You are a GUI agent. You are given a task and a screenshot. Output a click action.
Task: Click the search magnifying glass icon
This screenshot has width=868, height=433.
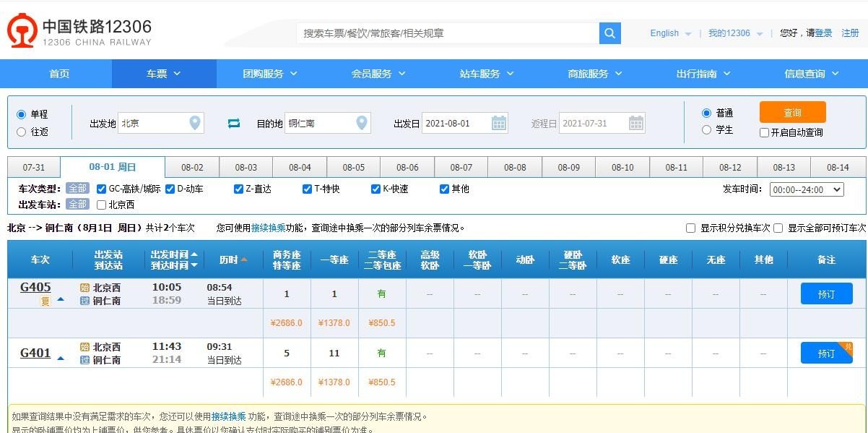pos(609,33)
